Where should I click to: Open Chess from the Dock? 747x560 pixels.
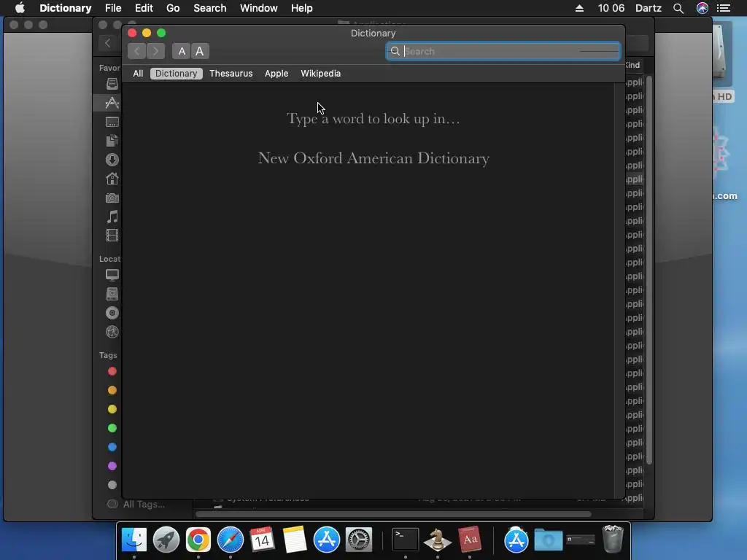[x=438, y=540]
